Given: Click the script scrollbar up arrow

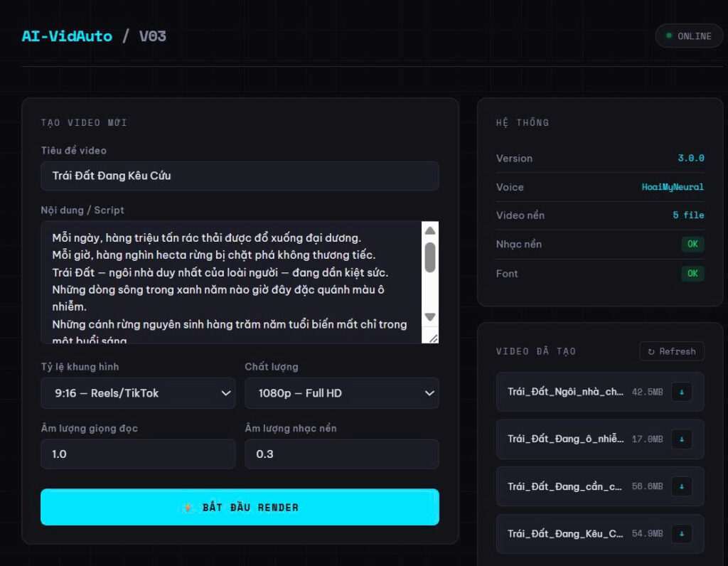Looking at the screenshot, I should click(430, 231).
